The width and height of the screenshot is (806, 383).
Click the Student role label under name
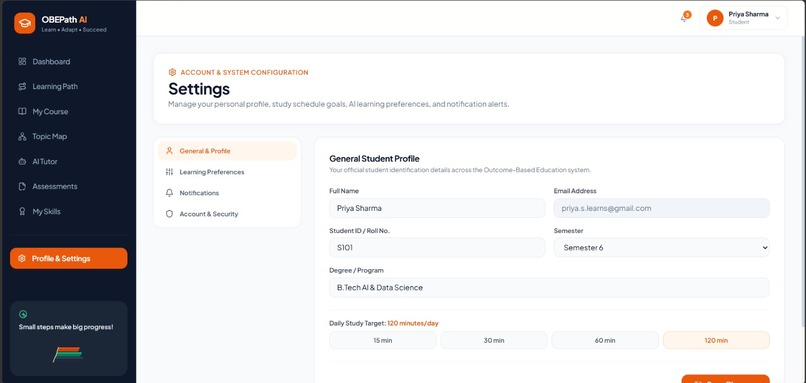(739, 23)
